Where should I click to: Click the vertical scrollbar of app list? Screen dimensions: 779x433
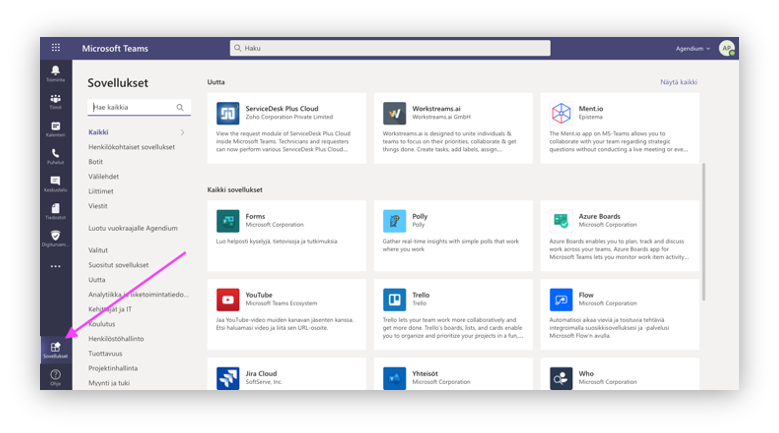pyautogui.click(x=703, y=231)
